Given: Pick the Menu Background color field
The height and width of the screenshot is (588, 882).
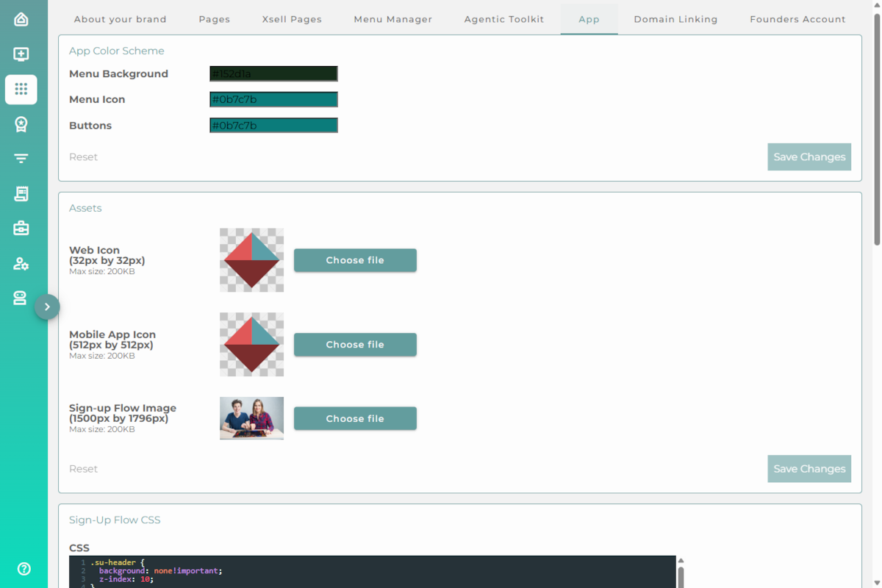Looking at the screenshot, I should [x=273, y=73].
